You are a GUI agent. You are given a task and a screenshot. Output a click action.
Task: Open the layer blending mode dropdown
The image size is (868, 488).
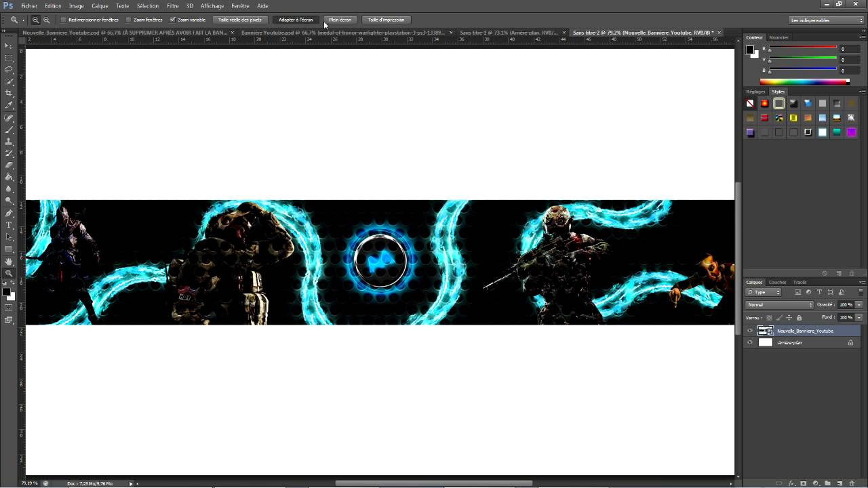point(779,305)
